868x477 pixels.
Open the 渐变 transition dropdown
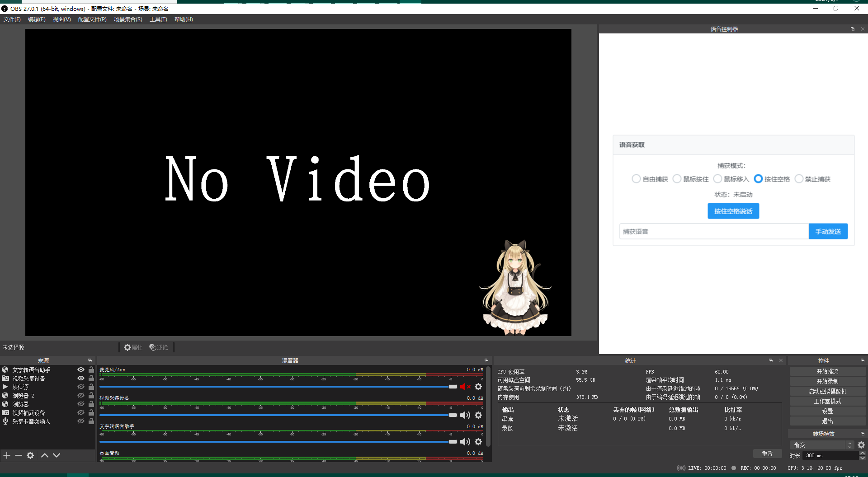(821, 445)
